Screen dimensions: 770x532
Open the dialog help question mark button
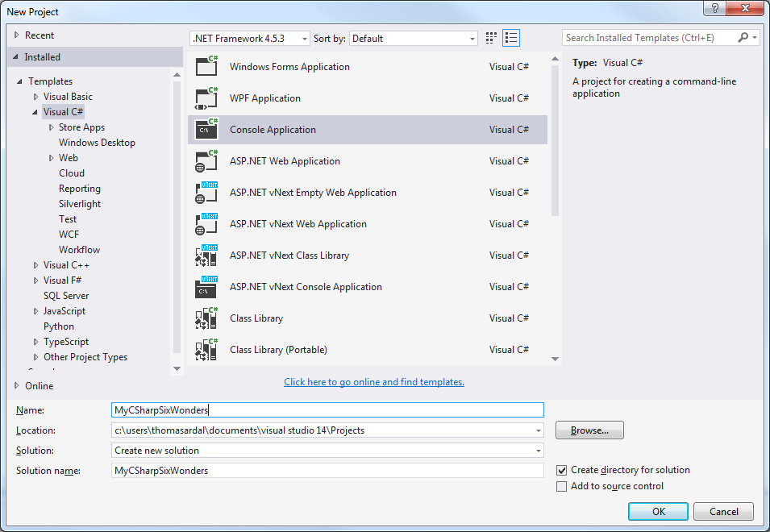[x=715, y=8]
